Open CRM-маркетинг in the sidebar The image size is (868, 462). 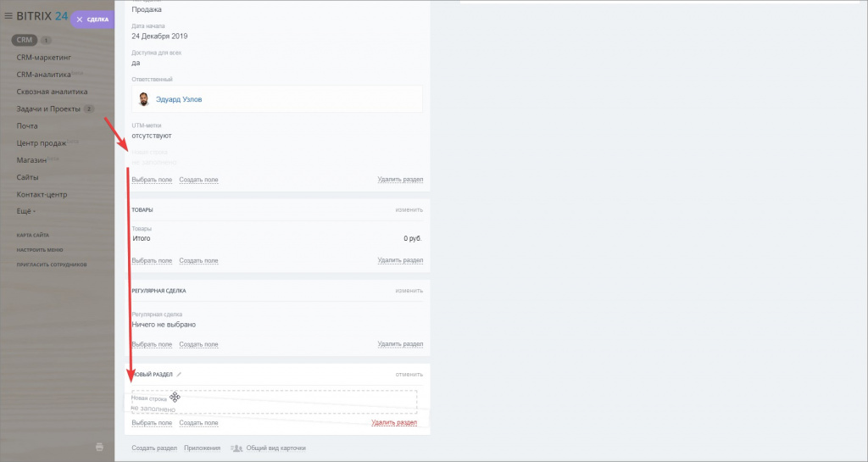tap(44, 58)
